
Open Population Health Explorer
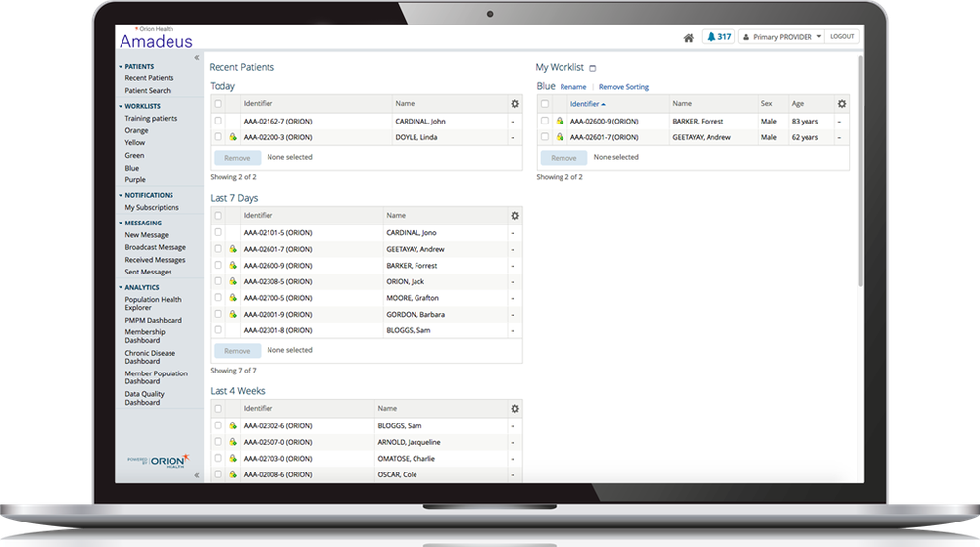[153, 303]
